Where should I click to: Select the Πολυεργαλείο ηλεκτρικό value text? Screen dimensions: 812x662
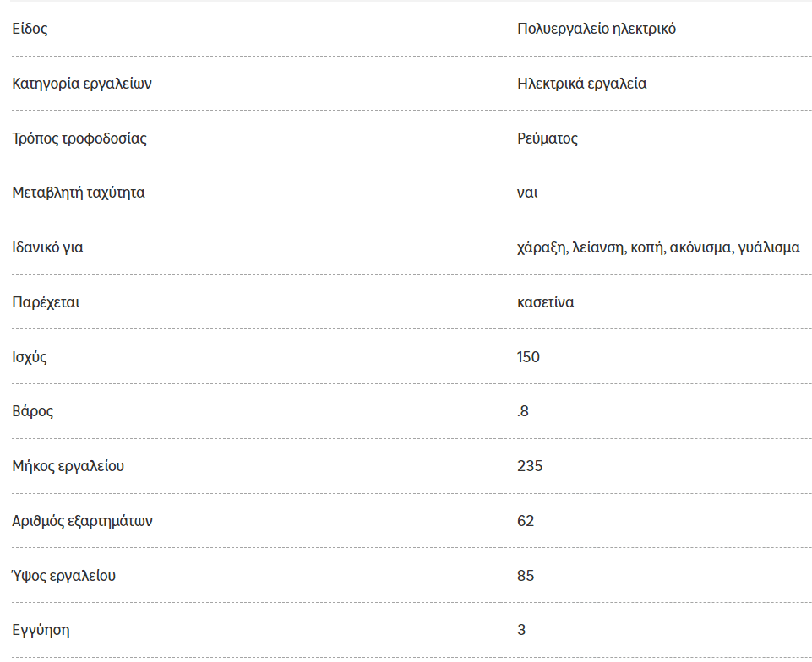coord(596,29)
